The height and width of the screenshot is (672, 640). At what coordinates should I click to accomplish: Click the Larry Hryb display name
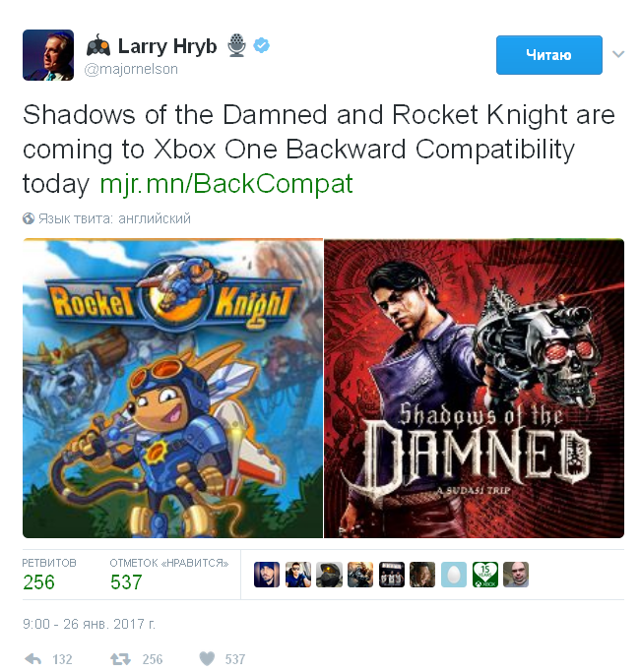coord(167,46)
